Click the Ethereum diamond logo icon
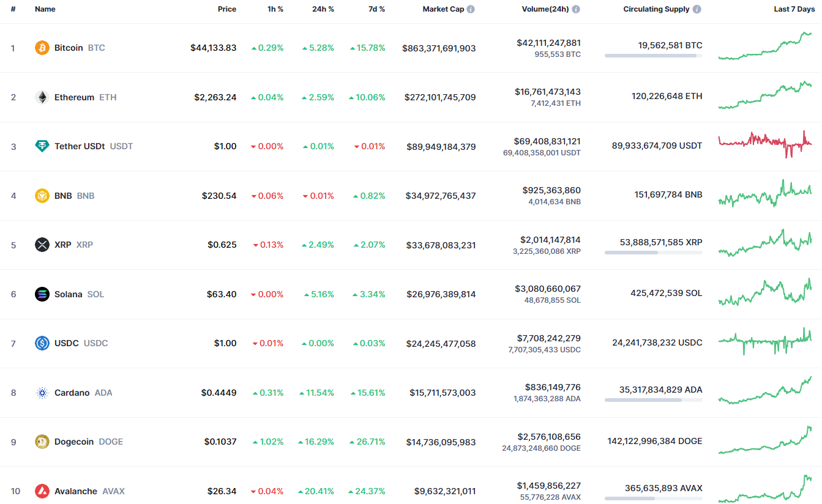The width and height of the screenshot is (822, 504). click(42, 97)
